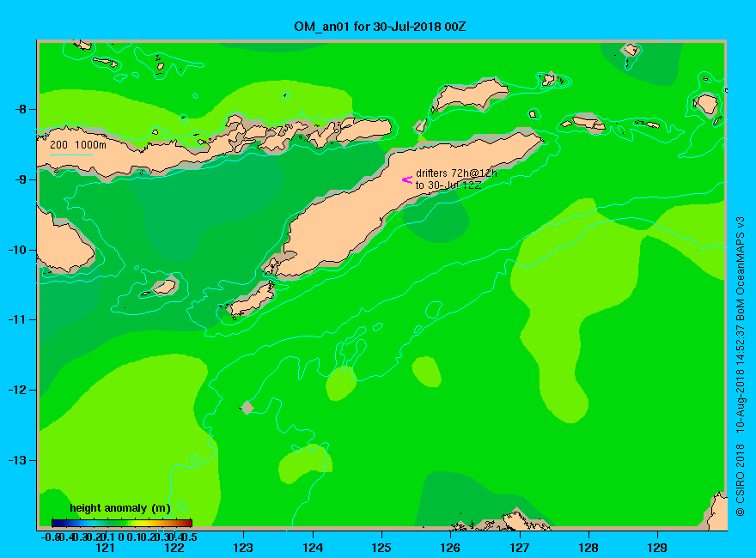The image size is (756, 558).
Task: Click the title 'OM_an01 for 30-Jul-2018 00Z'
Action: click(380, 27)
